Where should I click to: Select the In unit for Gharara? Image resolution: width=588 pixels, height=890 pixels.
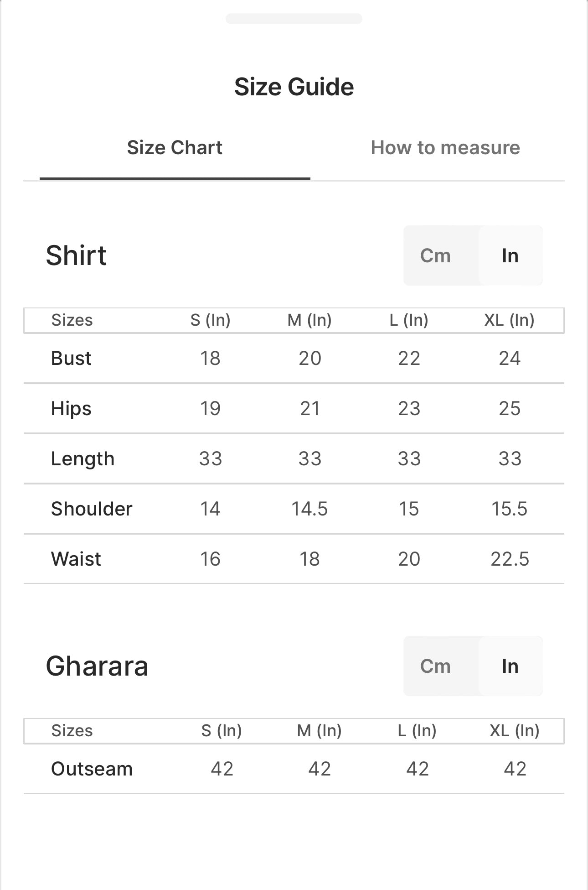pyautogui.click(x=510, y=666)
